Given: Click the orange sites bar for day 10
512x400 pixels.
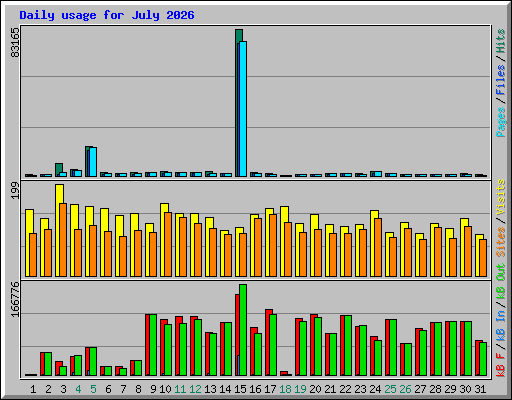Looking at the screenshot, I should click(x=168, y=244).
